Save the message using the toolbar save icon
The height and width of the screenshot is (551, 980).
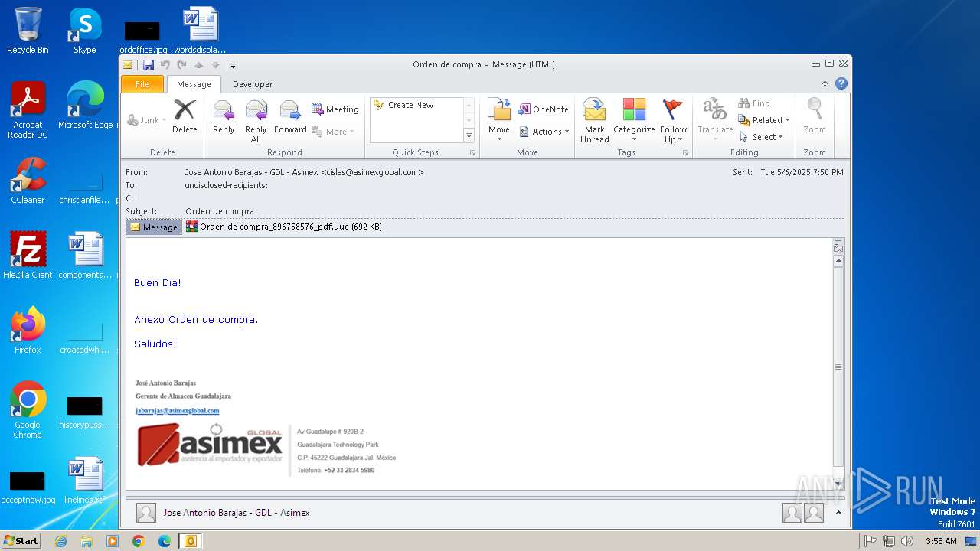(x=149, y=65)
